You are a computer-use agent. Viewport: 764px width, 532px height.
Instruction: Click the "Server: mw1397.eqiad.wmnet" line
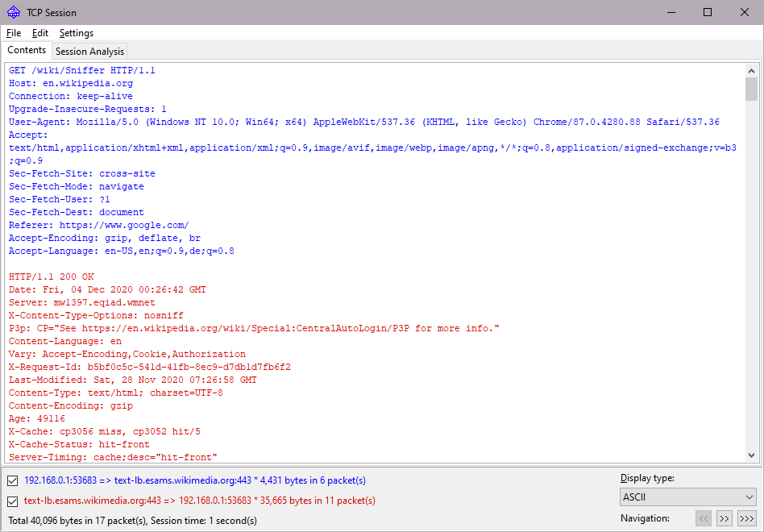point(82,302)
